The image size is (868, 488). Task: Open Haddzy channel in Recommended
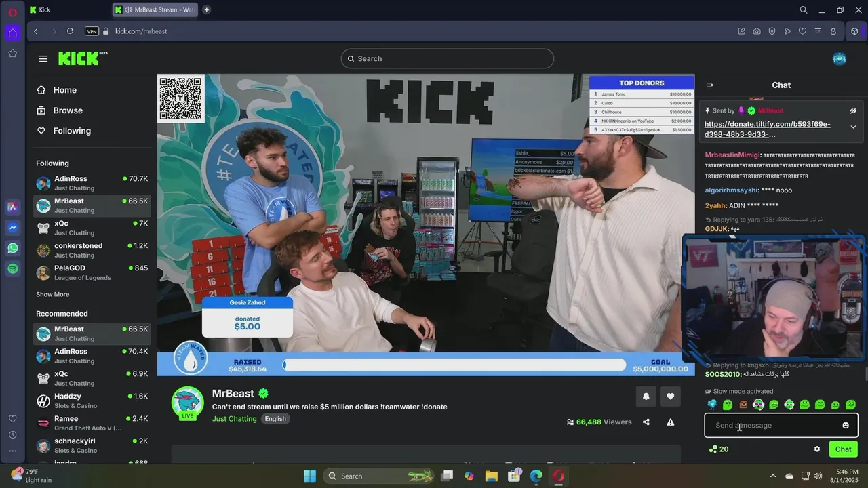click(92, 401)
